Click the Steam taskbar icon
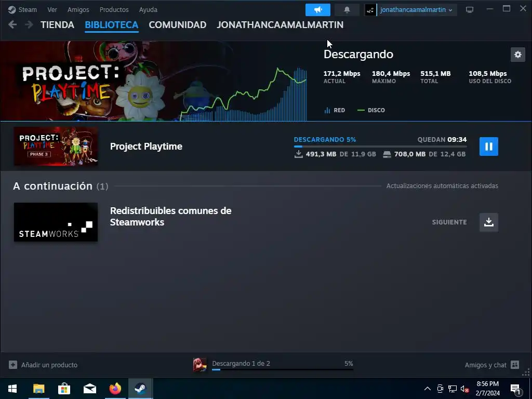The height and width of the screenshot is (399, 532). click(140, 389)
